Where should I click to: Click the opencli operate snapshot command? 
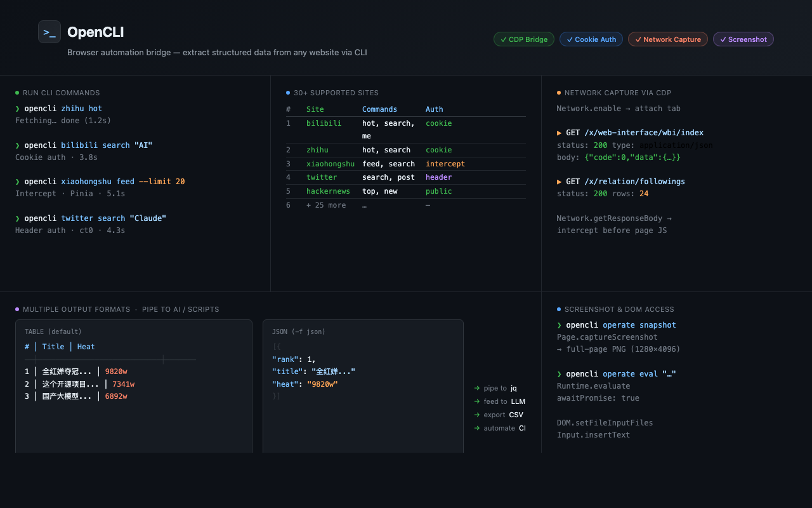pyautogui.click(x=617, y=325)
